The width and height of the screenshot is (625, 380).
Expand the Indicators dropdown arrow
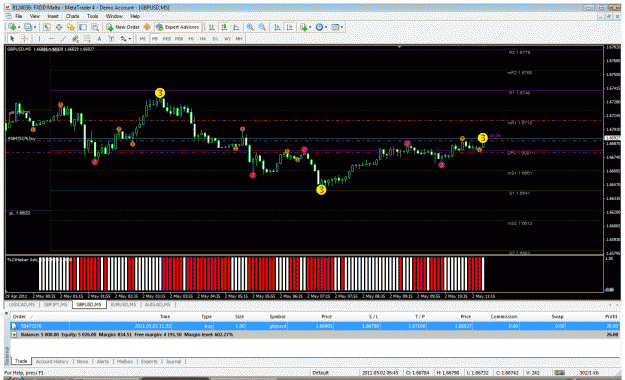tap(310, 27)
